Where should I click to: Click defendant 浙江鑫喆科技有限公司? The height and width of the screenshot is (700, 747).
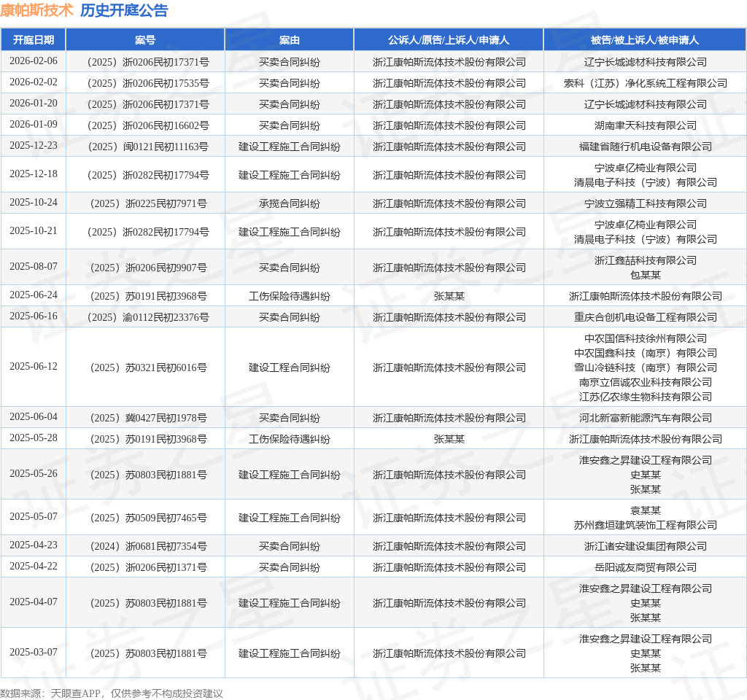tap(645, 261)
